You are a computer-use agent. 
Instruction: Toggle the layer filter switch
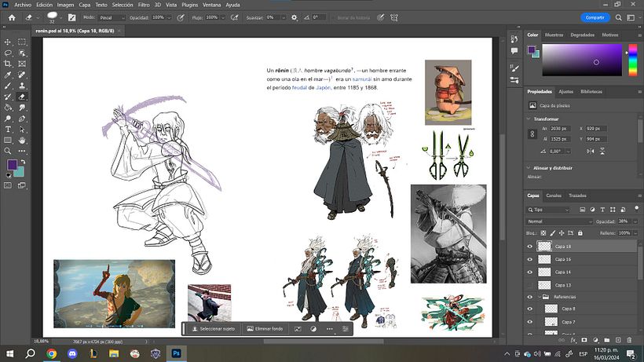tap(636, 209)
